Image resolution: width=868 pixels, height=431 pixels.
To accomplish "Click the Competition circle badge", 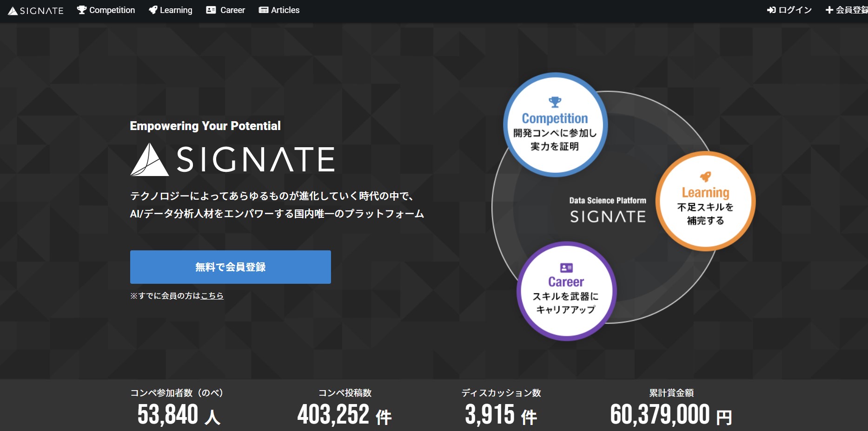I will click(555, 124).
